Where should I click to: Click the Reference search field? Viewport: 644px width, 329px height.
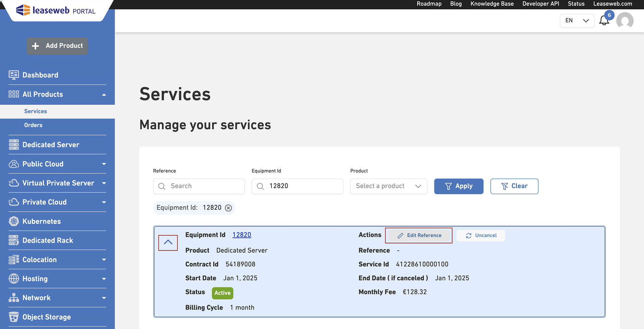tap(199, 186)
